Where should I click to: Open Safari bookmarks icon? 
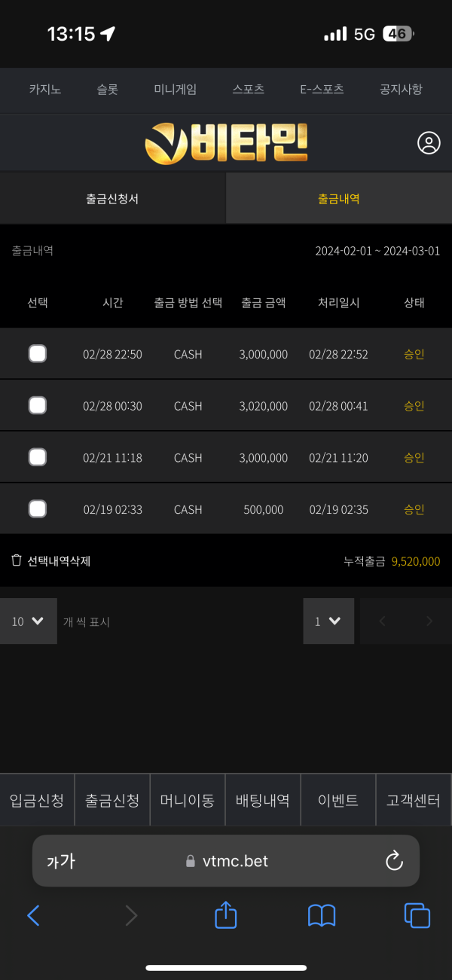click(322, 915)
